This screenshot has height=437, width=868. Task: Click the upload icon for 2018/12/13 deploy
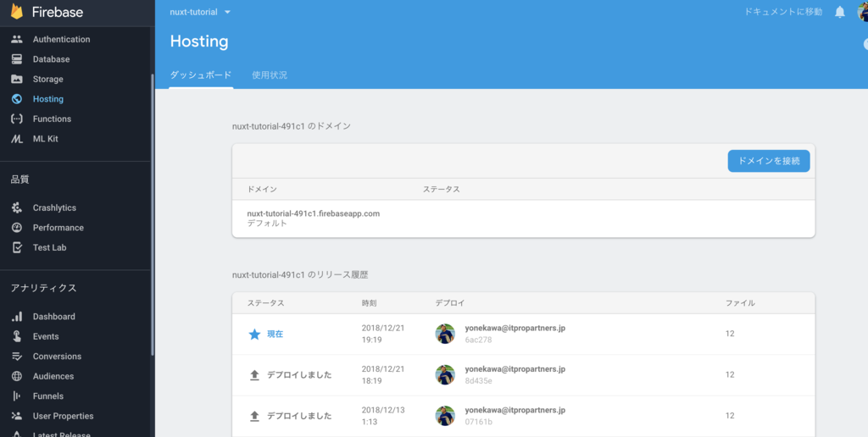pyautogui.click(x=254, y=416)
